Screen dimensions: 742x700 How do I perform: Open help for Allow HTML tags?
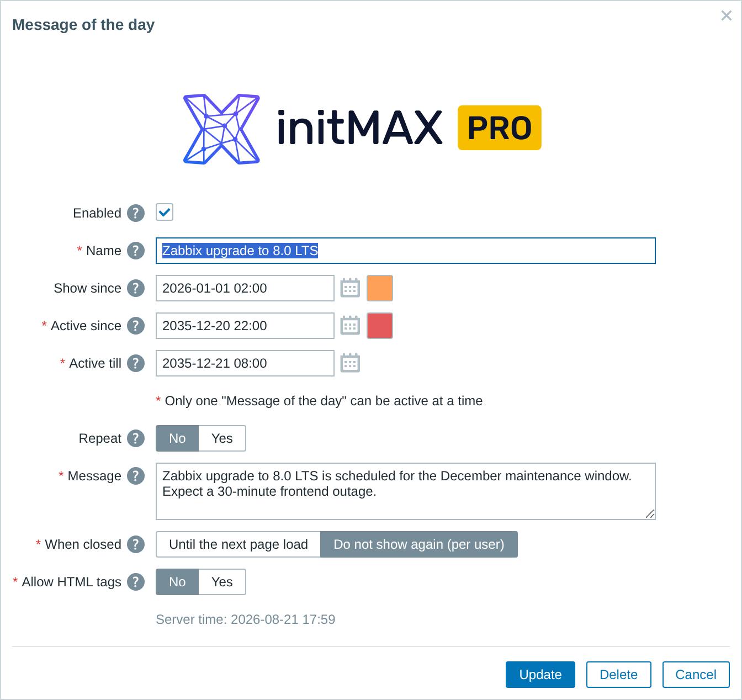click(136, 582)
